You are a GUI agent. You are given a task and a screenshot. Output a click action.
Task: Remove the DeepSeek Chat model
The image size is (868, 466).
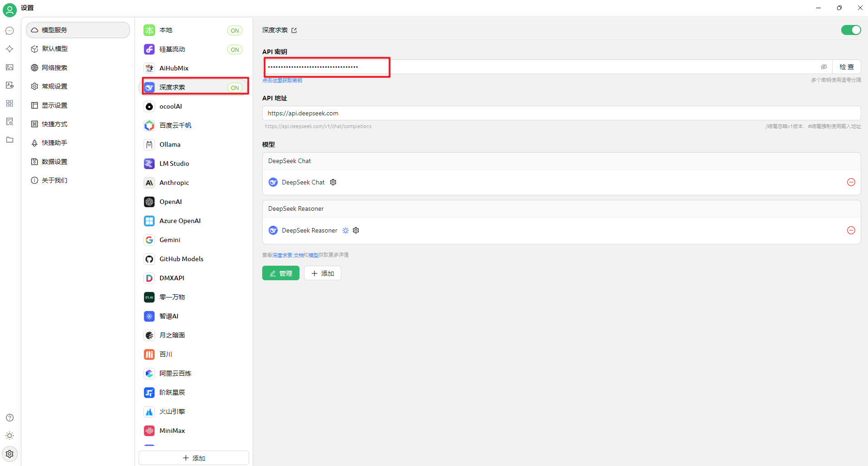tap(851, 182)
